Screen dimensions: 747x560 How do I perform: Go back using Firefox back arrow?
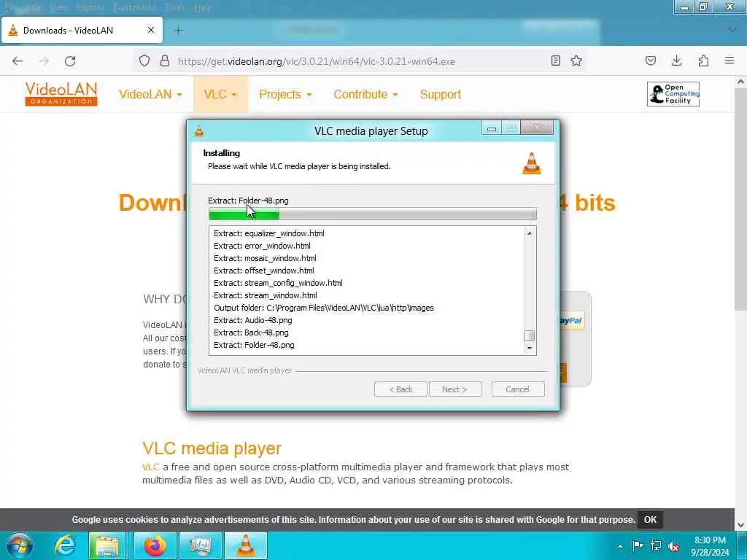(18, 61)
